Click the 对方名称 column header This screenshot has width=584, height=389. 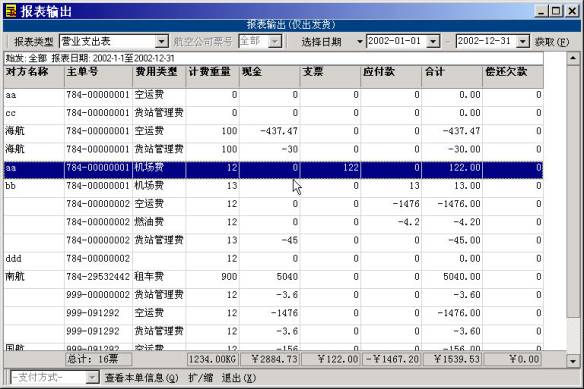click(x=34, y=77)
